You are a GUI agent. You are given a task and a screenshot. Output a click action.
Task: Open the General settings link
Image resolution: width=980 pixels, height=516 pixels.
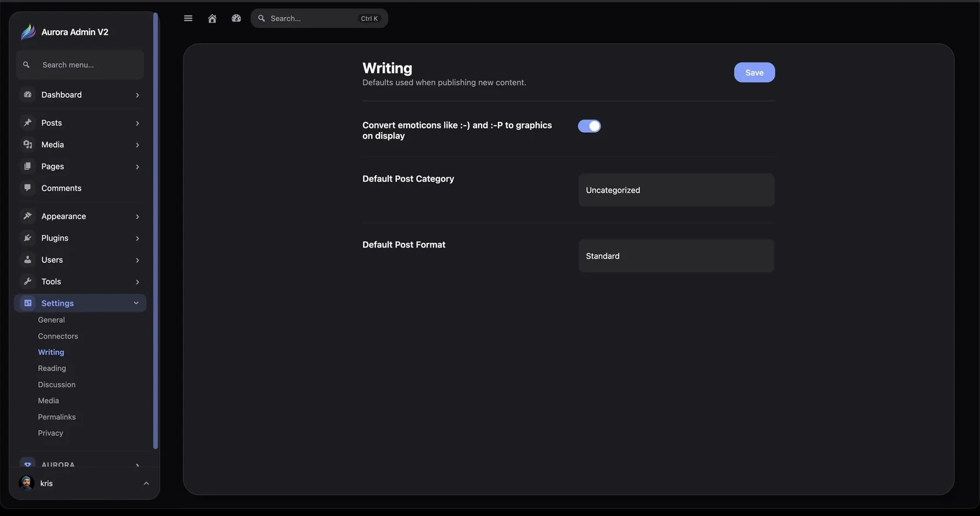click(x=52, y=320)
